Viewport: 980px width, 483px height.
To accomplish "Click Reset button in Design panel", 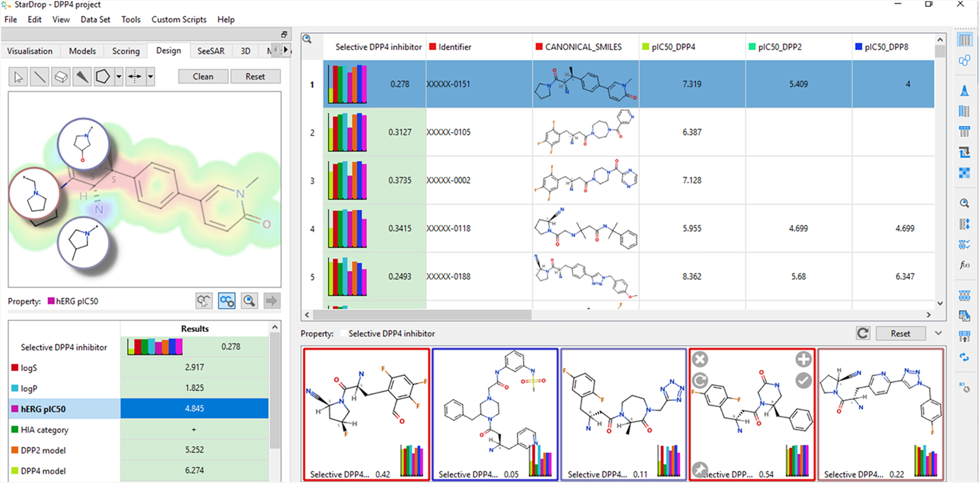I will pos(255,77).
